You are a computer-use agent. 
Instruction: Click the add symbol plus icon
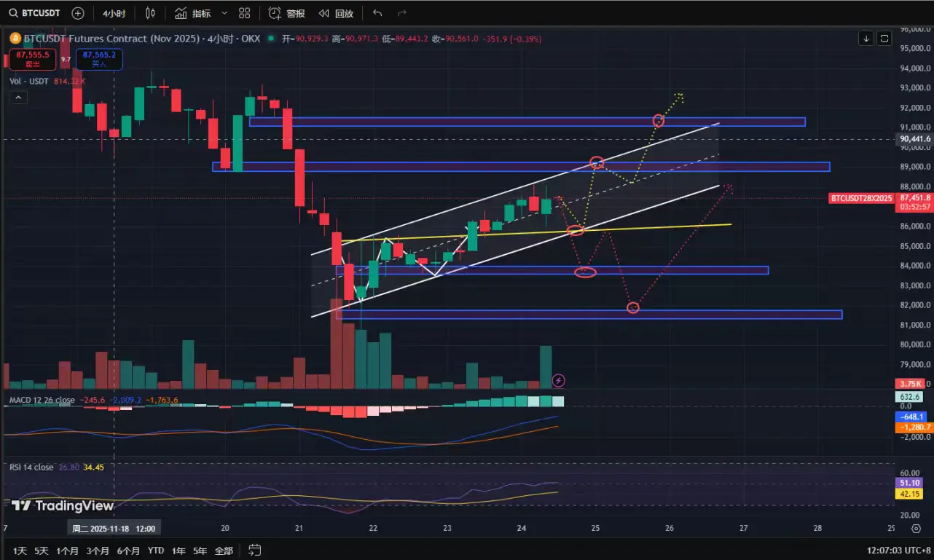coord(78,13)
